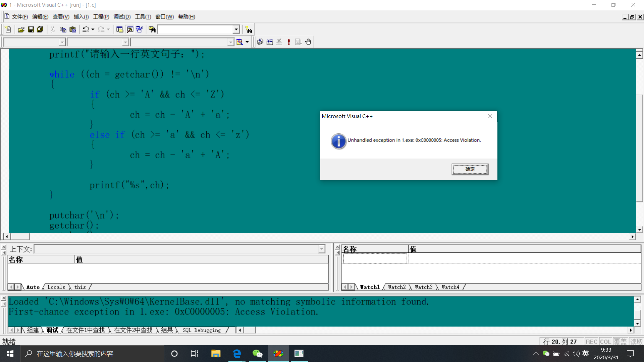
Task: Click the Find text input field
Action: pos(196,29)
